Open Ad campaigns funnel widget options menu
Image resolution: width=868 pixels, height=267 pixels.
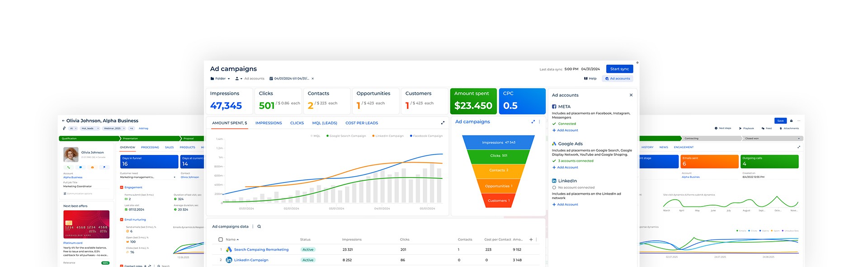coord(539,122)
